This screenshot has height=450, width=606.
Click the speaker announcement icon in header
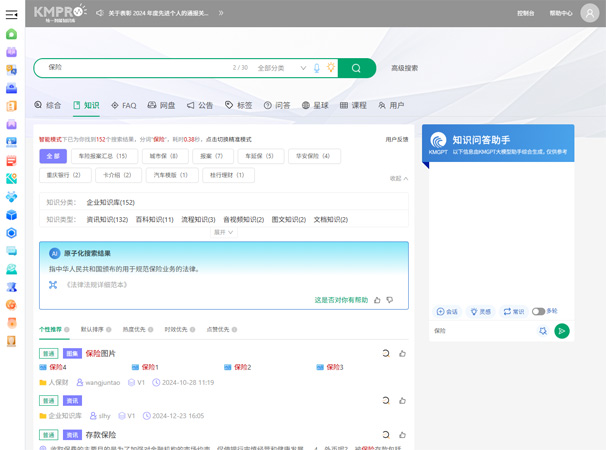point(100,13)
